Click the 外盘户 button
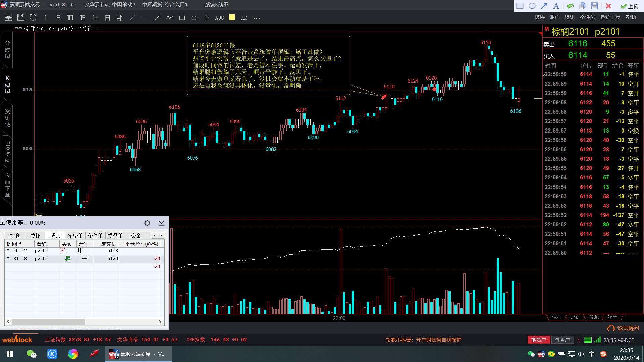This screenshot has width=644, height=362. [562, 340]
